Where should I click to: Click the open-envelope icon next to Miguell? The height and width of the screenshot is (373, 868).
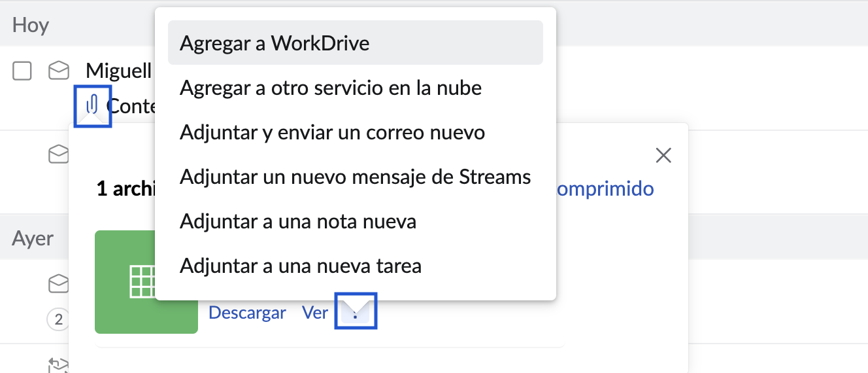(x=59, y=70)
